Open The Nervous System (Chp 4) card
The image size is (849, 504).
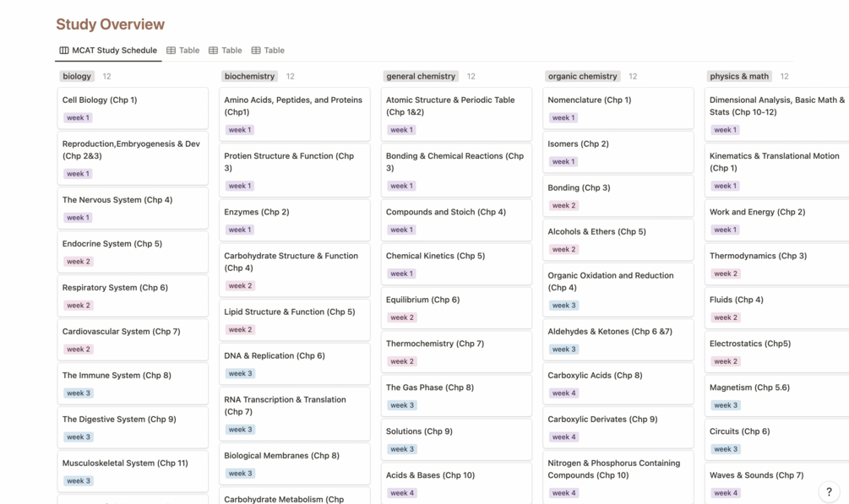[x=133, y=209]
